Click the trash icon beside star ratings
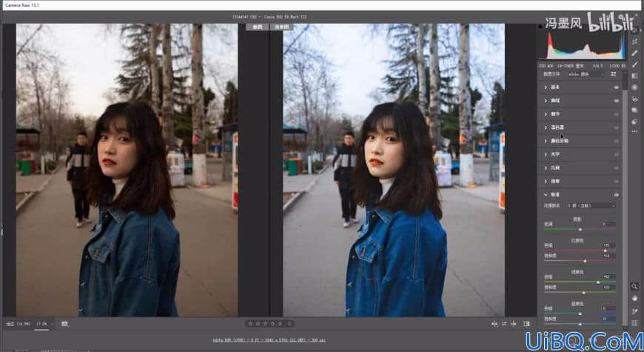The width and height of the screenshot is (644, 352). 289,324
